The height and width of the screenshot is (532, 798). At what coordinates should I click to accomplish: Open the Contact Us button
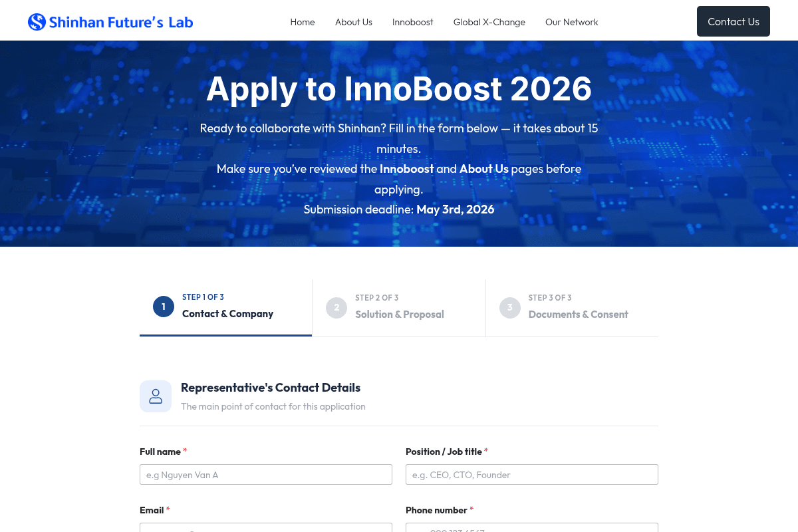[733, 21]
